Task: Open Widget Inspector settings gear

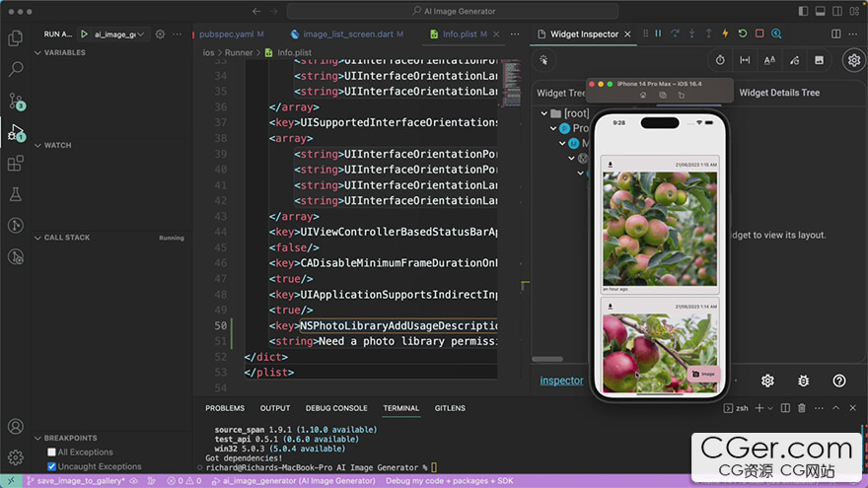Action: click(x=854, y=60)
